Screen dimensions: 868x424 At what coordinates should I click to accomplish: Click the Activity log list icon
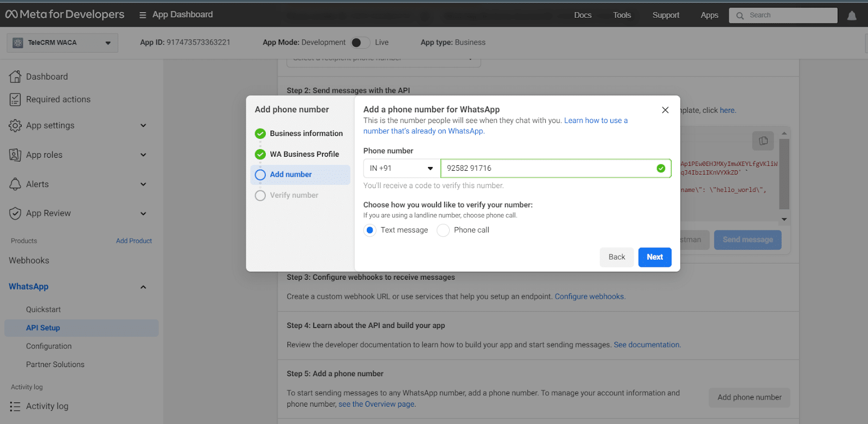click(x=15, y=406)
